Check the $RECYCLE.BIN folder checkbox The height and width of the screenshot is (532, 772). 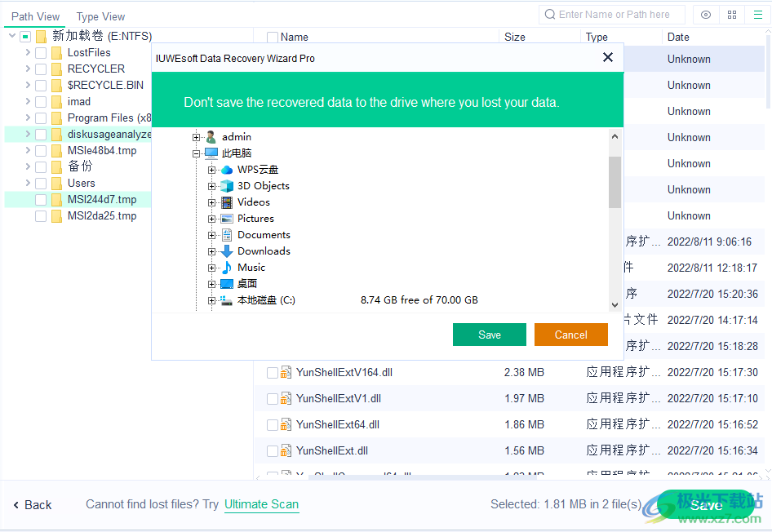coord(41,85)
